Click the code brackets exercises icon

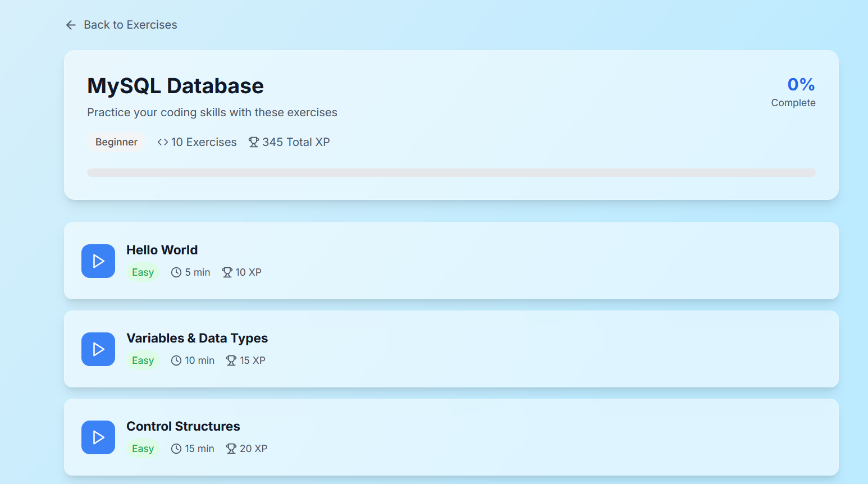[x=163, y=142]
